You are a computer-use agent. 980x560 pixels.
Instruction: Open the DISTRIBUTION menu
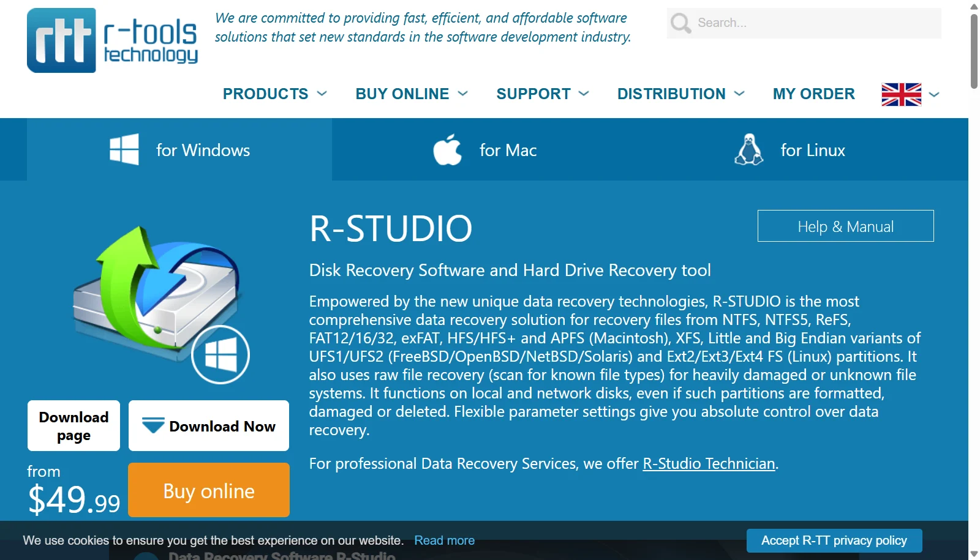click(x=671, y=94)
